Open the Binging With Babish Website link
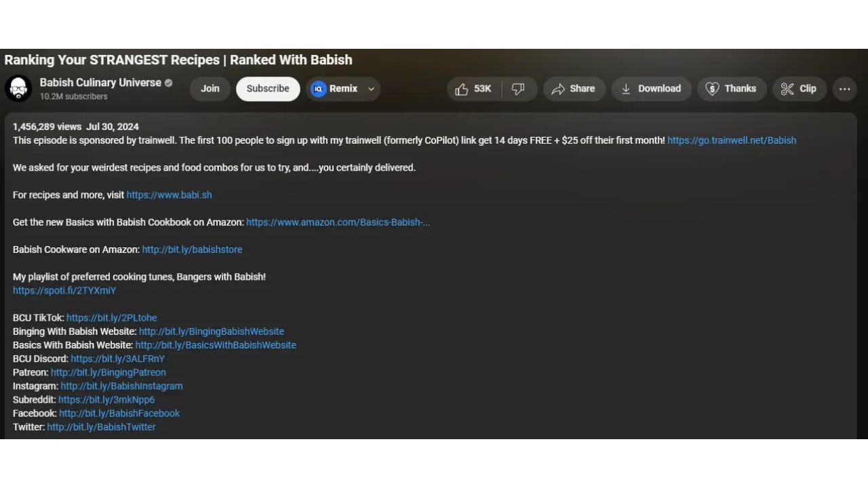The height and width of the screenshot is (488, 868). (212, 331)
